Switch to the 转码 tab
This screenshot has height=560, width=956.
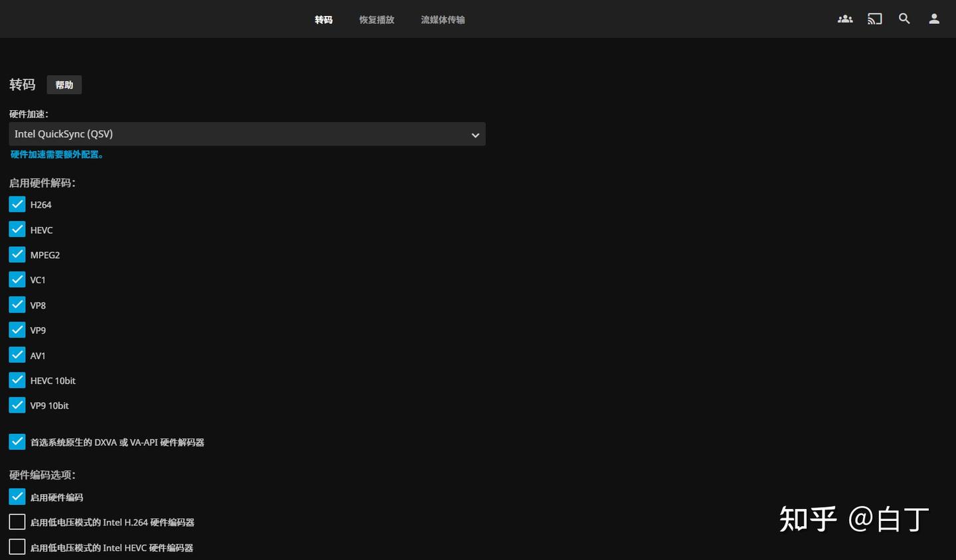click(x=323, y=20)
